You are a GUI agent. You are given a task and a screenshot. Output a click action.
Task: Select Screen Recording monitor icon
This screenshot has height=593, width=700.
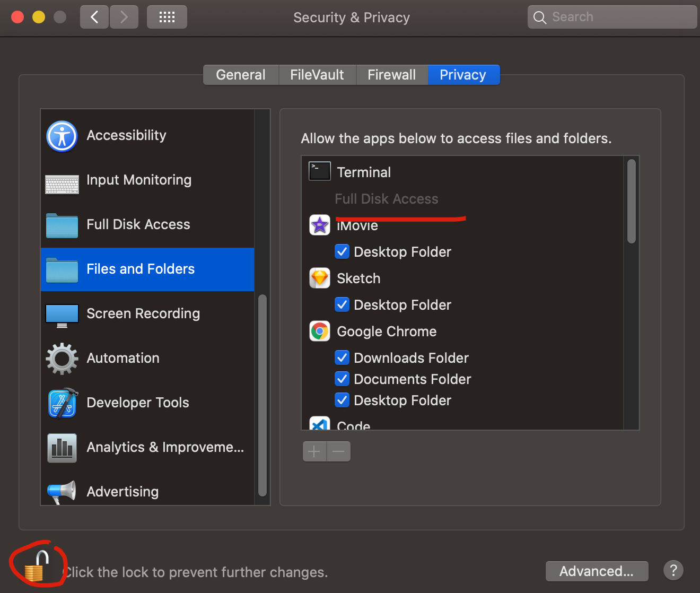click(x=62, y=316)
